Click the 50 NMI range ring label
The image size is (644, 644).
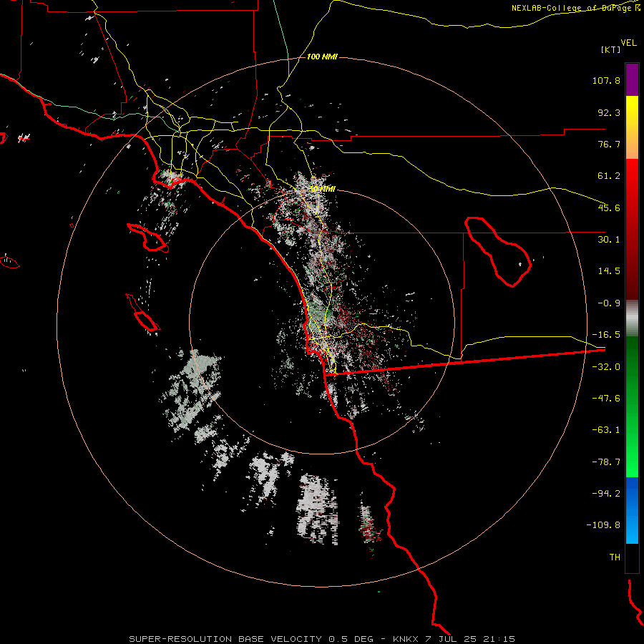pyautogui.click(x=322, y=189)
